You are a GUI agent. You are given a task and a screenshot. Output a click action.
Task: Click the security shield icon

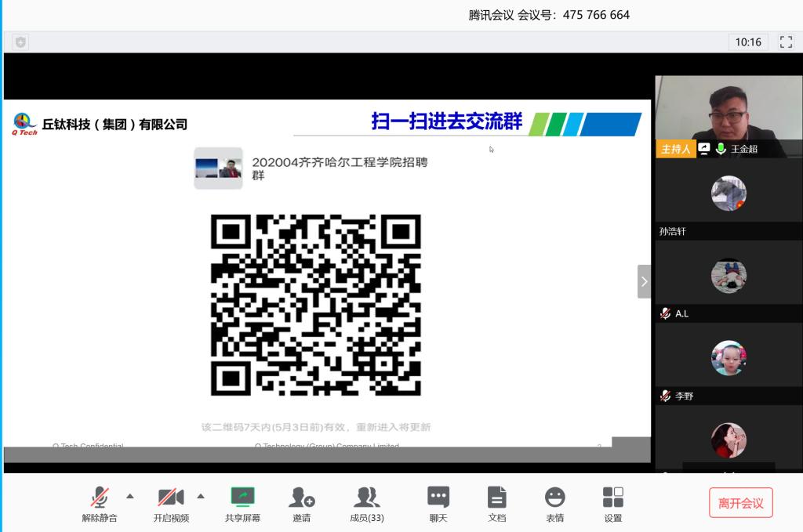20,42
